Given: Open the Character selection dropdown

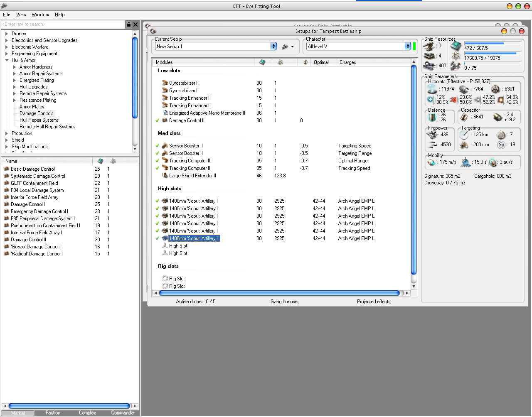Looking at the screenshot, I should (407, 47).
